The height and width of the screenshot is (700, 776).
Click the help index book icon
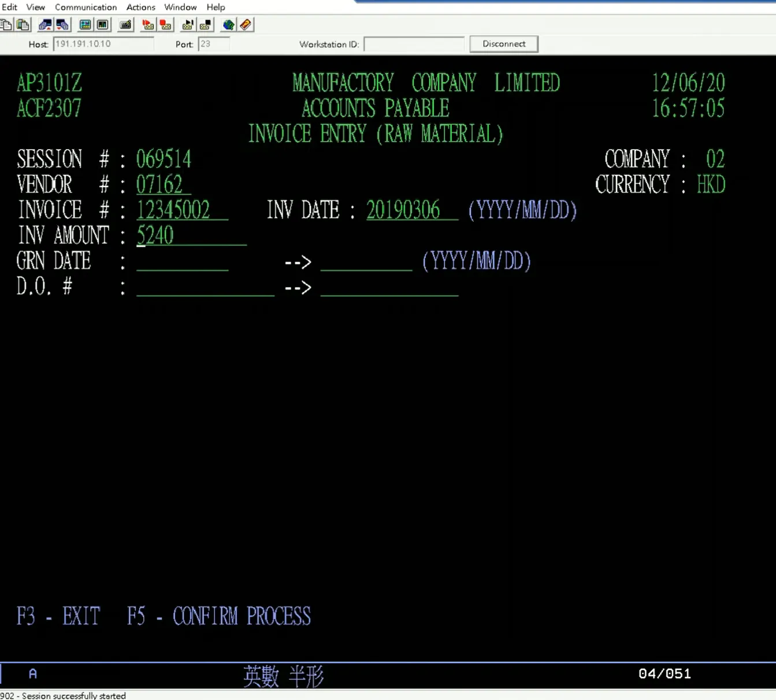tap(246, 25)
